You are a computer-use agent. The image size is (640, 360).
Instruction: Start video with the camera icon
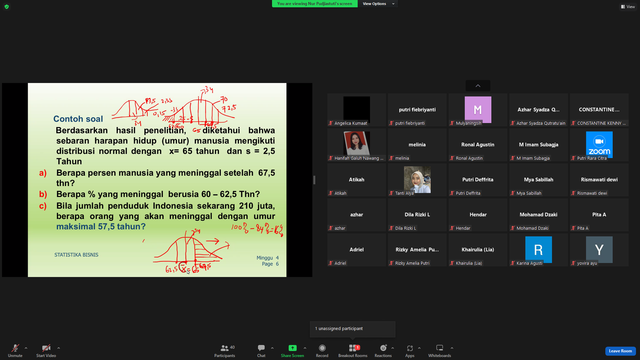46,350
